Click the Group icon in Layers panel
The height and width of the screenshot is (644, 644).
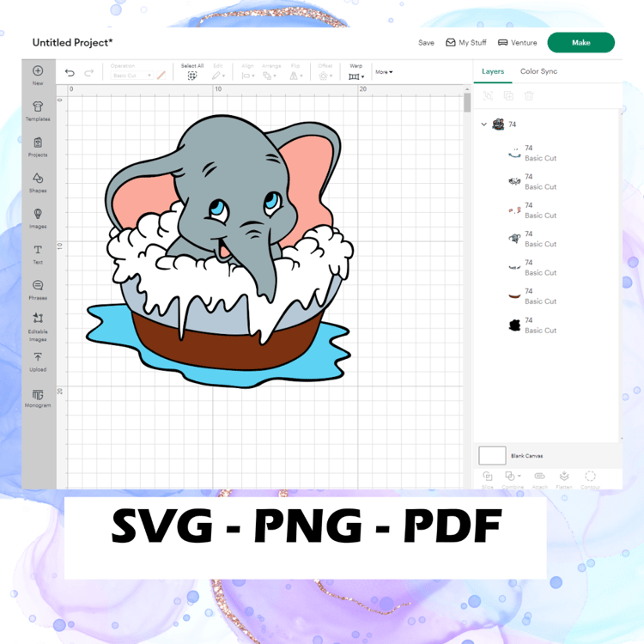click(x=488, y=95)
